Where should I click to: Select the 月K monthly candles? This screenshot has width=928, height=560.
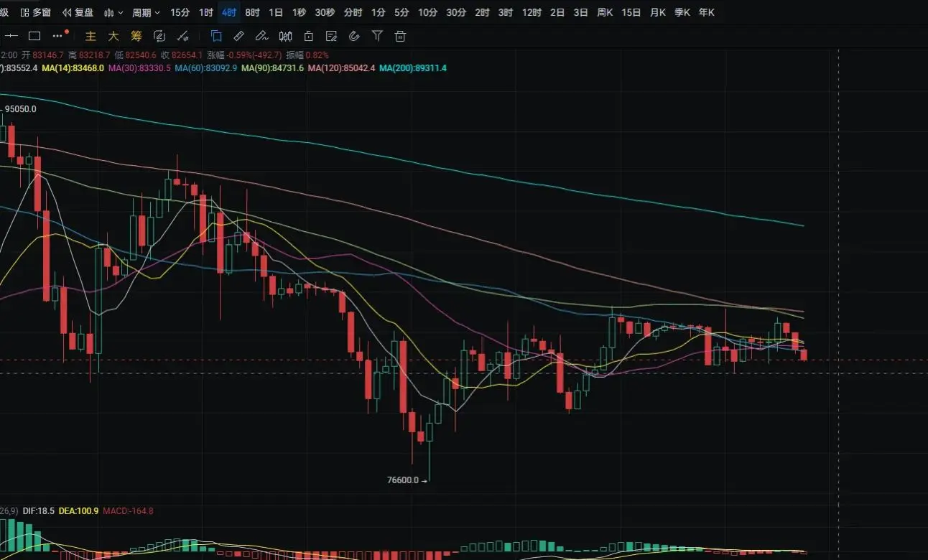[x=657, y=13]
